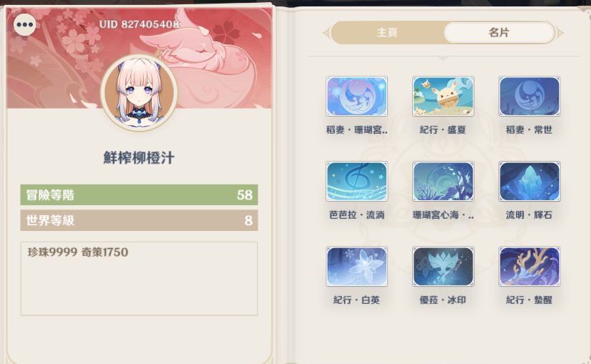
Task: Click the nickname 鮮榨柳橙汁
Action: pyautogui.click(x=139, y=157)
